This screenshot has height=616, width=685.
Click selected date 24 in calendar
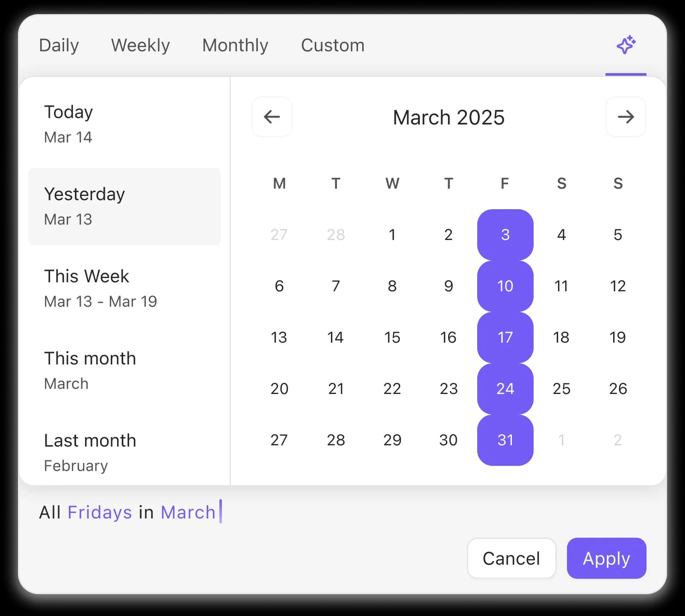click(505, 388)
